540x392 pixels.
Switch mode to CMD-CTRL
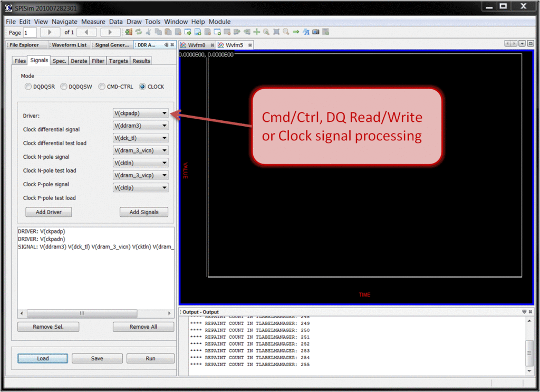102,87
